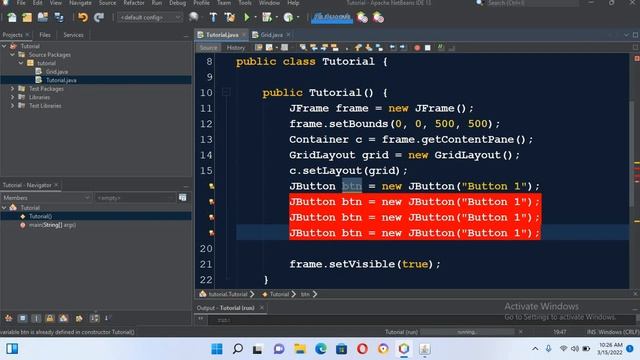Click the warning hint icon beside unhighlighted JButton btn line

coord(211,186)
